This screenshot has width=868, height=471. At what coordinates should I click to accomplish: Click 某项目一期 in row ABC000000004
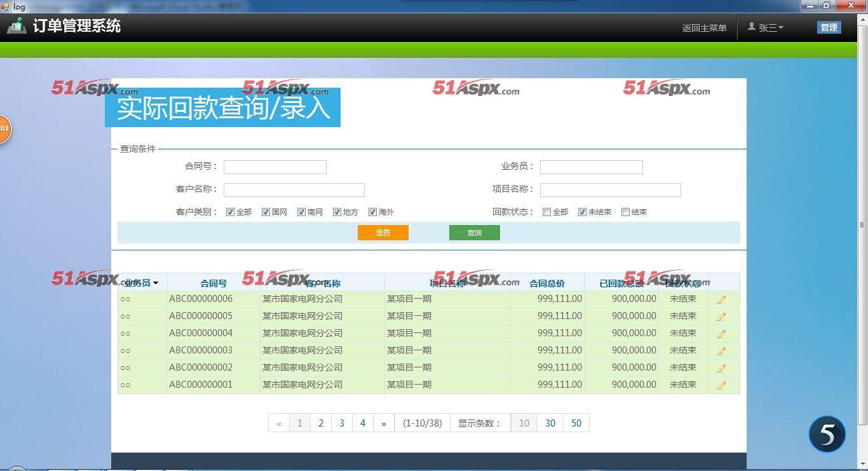[409, 333]
